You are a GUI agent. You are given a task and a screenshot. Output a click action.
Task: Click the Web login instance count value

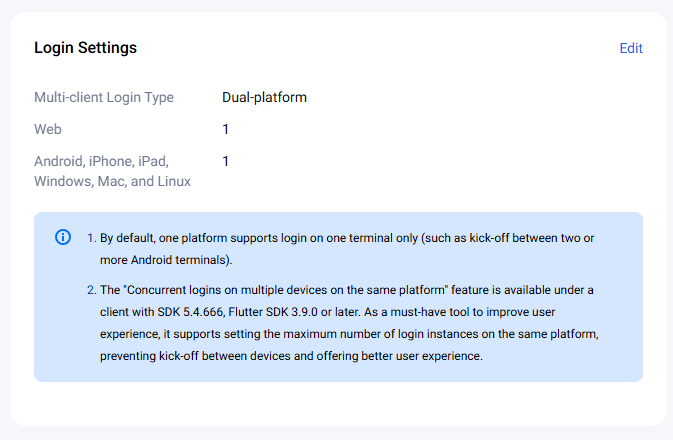tap(226, 129)
